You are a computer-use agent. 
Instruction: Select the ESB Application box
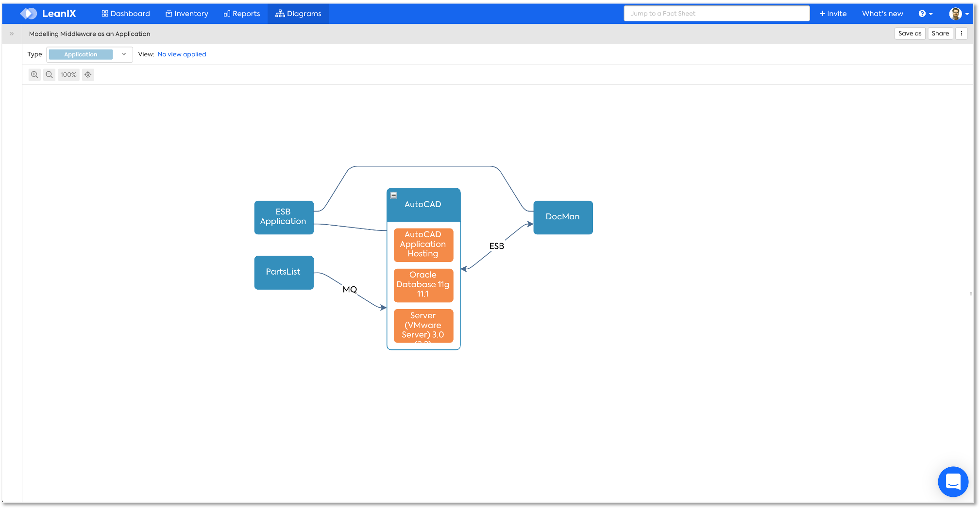[x=284, y=217]
